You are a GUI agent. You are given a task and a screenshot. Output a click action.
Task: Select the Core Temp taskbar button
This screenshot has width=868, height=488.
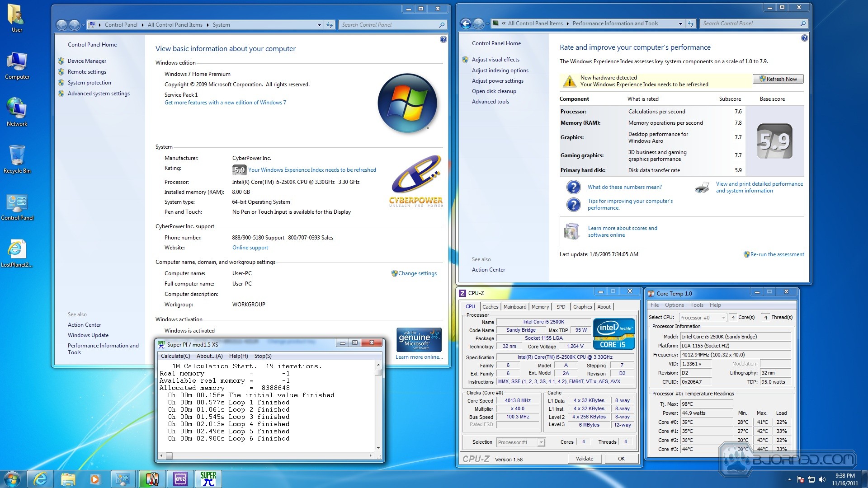(152, 479)
